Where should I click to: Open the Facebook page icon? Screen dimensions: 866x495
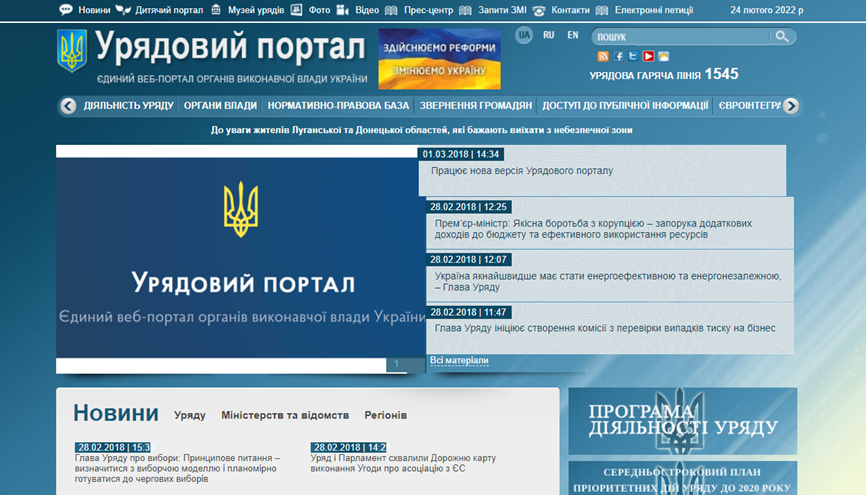click(619, 56)
